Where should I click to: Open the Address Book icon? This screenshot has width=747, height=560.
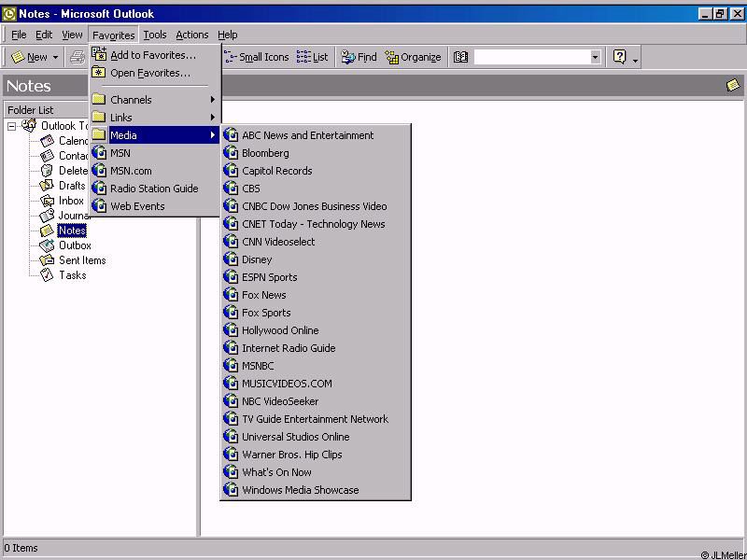[460, 57]
